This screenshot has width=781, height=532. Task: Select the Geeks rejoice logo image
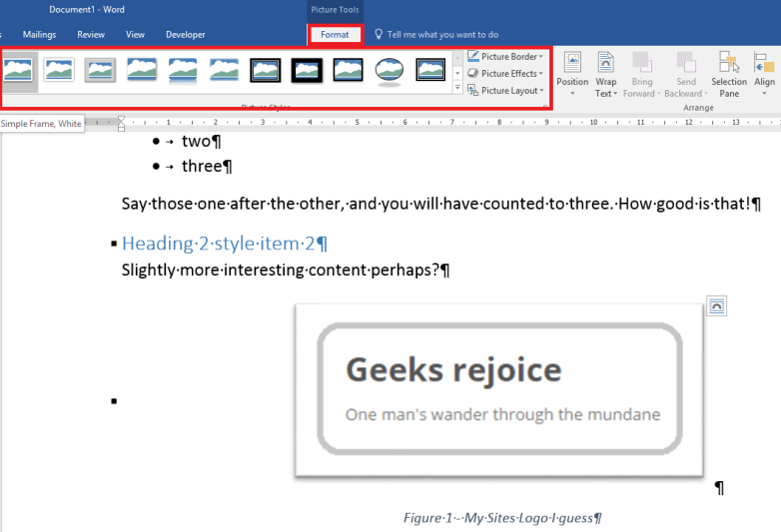point(499,391)
